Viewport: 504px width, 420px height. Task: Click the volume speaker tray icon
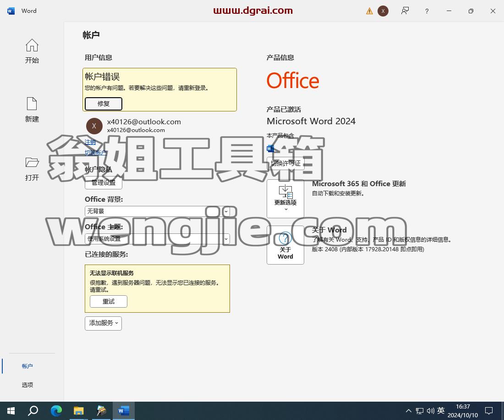(430, 411)
